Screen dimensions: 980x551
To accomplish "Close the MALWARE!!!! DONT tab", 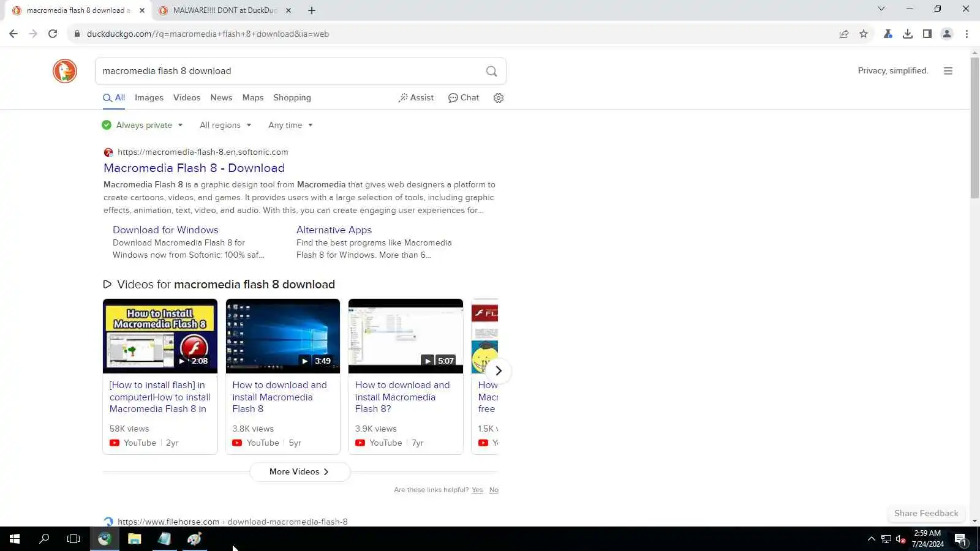I will (x=288, y=10).
